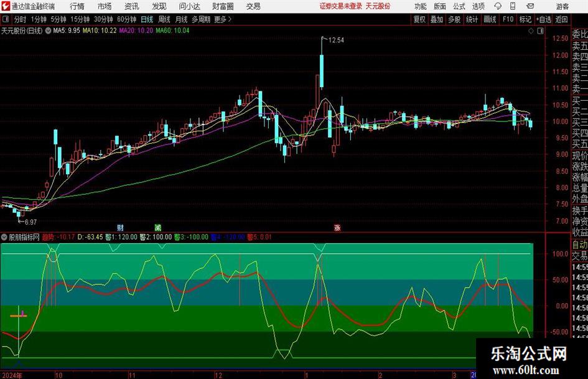This screenshot has height=379, width=588.
Task: Click 证券交易未登录 login link
Action: tap(340, 6)
